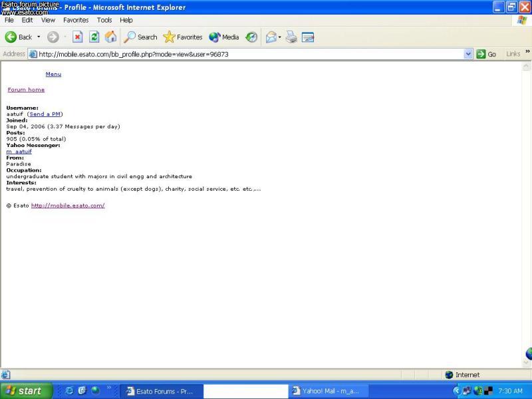Open the History clock icon
This screenshot has width=532, height=399.
pos(251,37)
